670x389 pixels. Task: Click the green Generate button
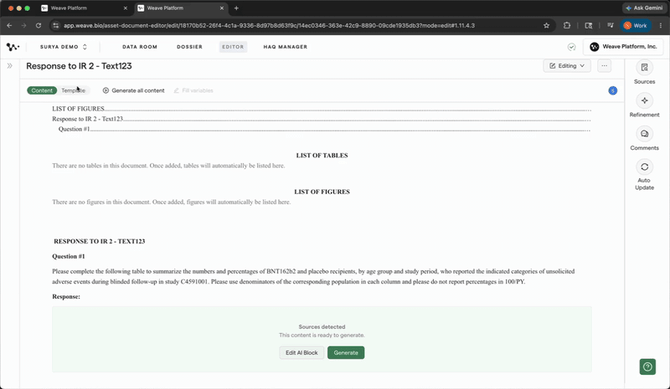[346, 353]
